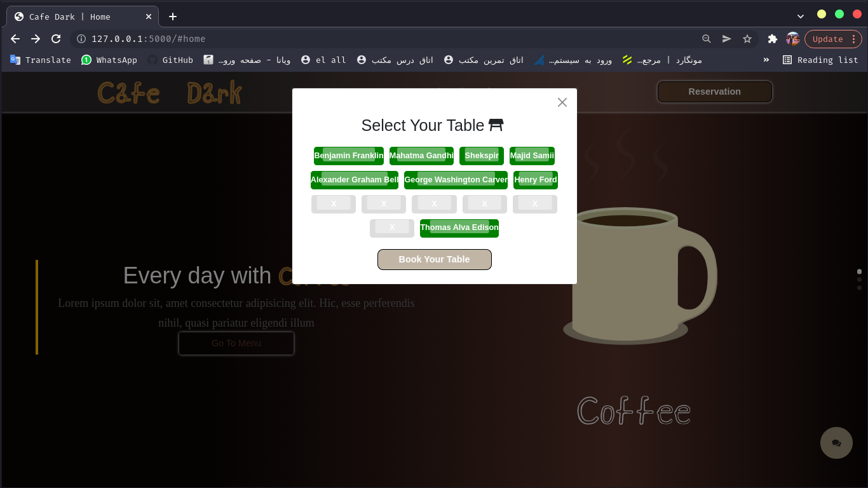Reload the current page
Viewport: 868px width, 488px height.
[x=56, y=39]
